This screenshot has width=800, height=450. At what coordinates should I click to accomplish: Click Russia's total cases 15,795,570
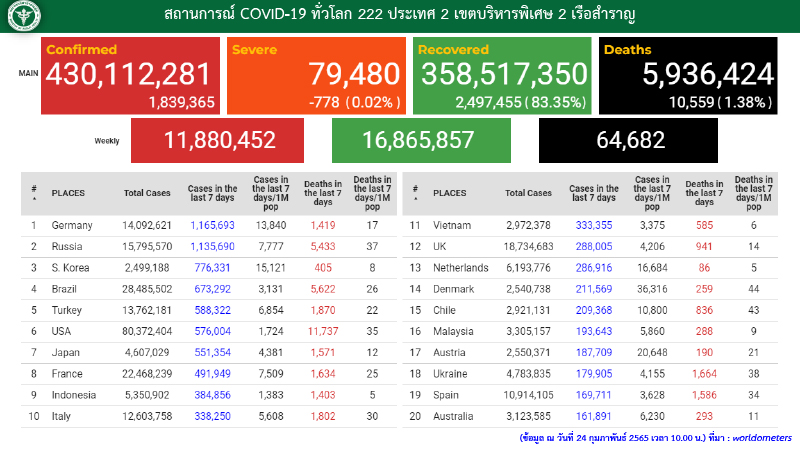coord(147,246)
